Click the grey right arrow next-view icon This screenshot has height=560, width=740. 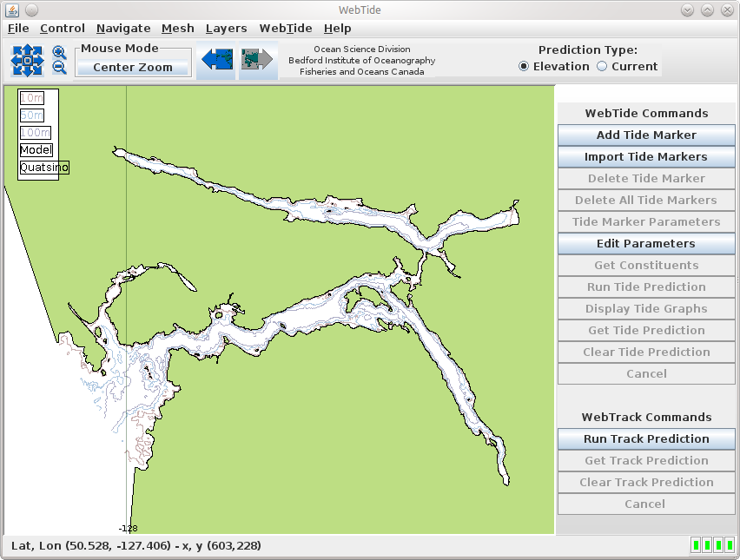coord(258,60)
